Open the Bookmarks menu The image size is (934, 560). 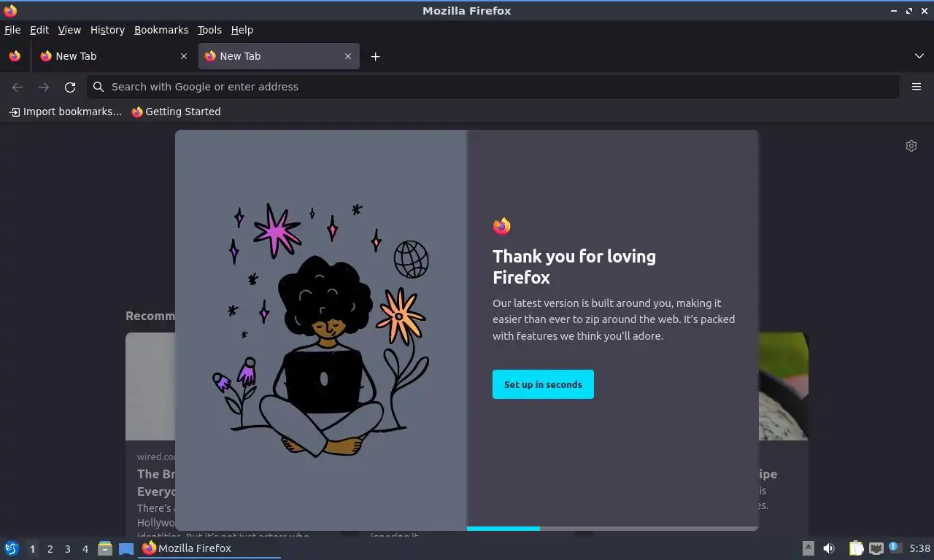pyautogui.click(x=161, y=30)
